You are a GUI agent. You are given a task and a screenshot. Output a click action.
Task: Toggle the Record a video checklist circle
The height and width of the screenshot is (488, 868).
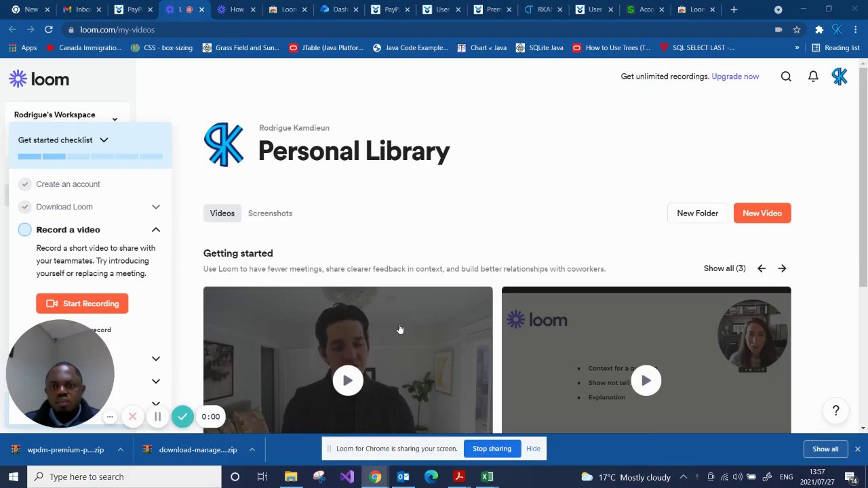pyautogui.click(x=25, y=230)
